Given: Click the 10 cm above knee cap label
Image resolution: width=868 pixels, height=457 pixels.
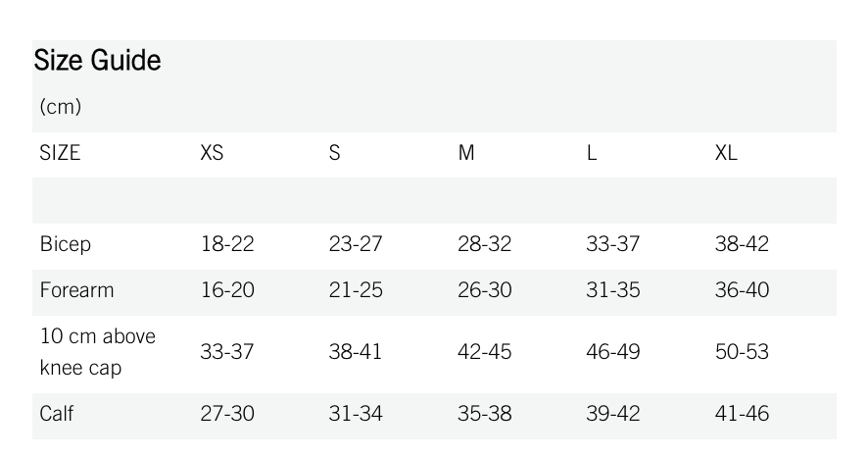Looking at the screenshot, I should [x=97, y=352].
